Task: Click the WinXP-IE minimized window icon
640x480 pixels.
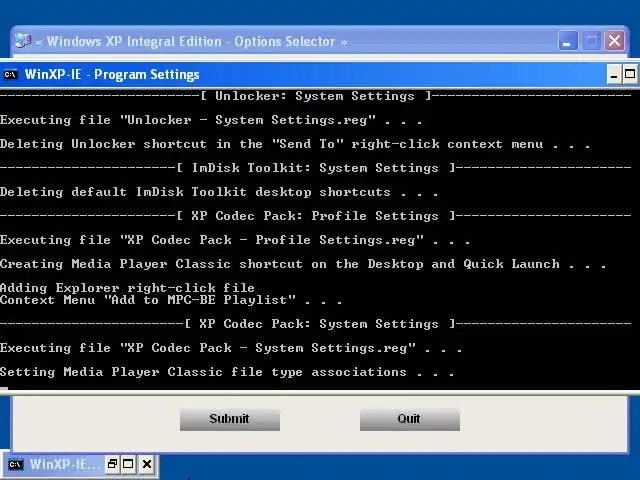Action: [x=16, y=464]
